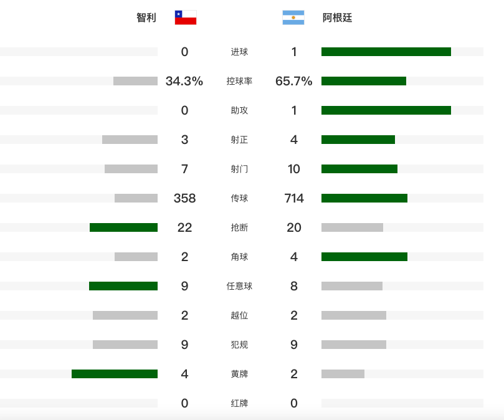The image size is (504, 420).
Task: Click Chile's green 抢断 bar
Action: pyautogui.click(x=123, y=227)
